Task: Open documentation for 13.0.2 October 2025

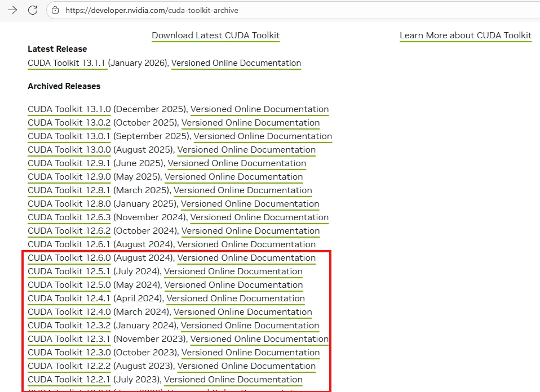Action: coord(250,123)
